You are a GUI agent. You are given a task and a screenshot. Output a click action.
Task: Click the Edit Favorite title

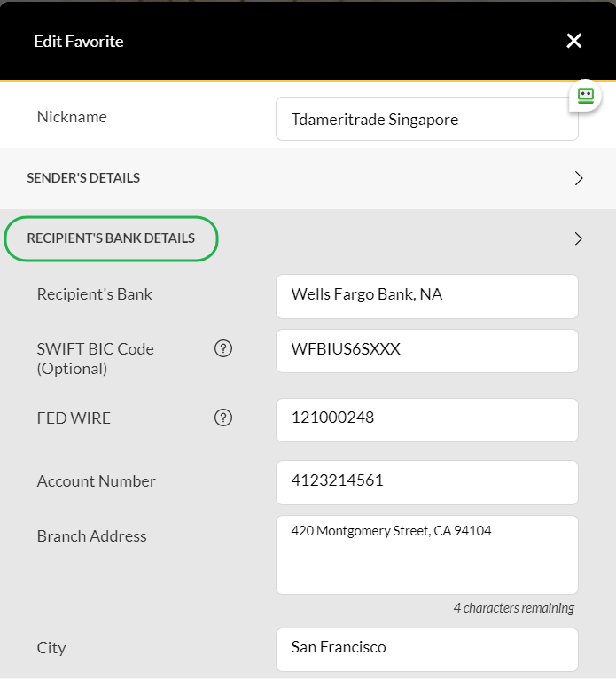coord(79,42)
